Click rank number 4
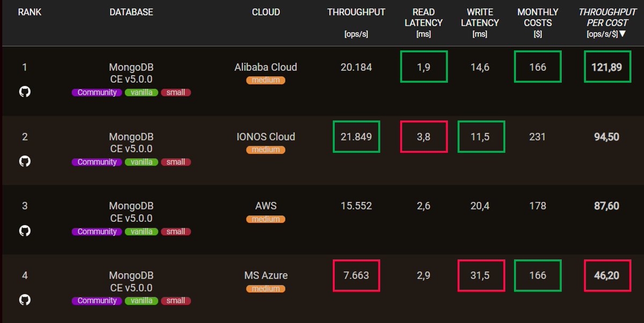Image resolution: width=644 pixels, height=323 pixels. point(25,275)
